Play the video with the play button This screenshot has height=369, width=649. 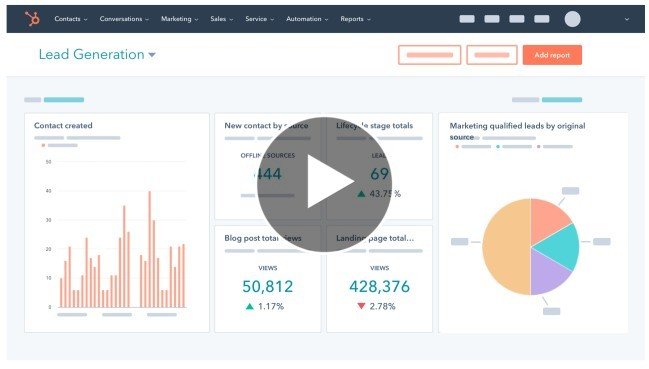pyautogui.click(x=324, y=184)
